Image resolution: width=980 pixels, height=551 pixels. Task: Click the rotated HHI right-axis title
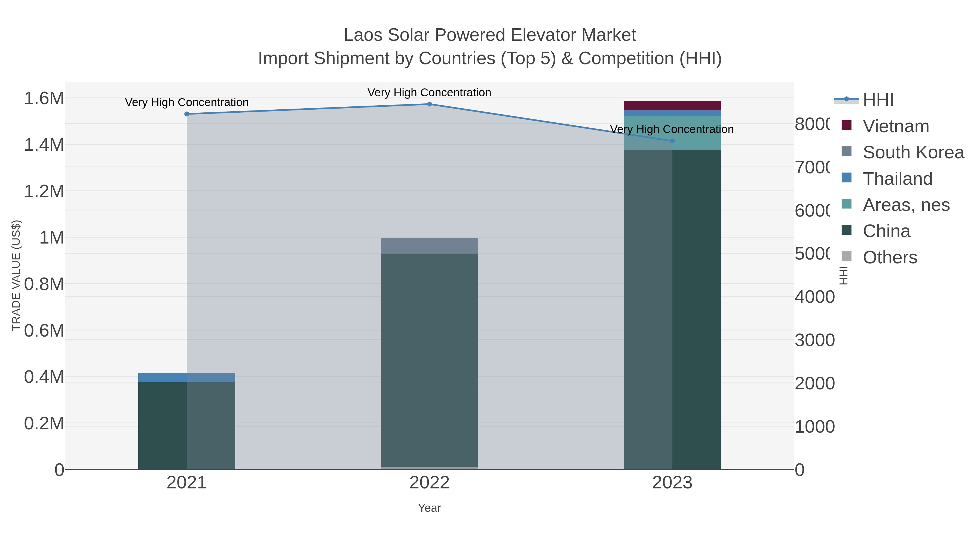click(x=843, y=276)
